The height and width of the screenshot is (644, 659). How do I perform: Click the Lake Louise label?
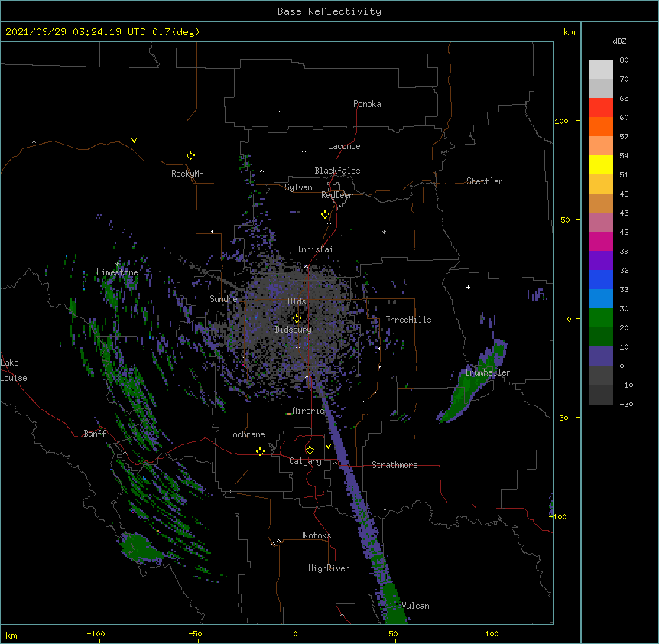click(14, 370)
